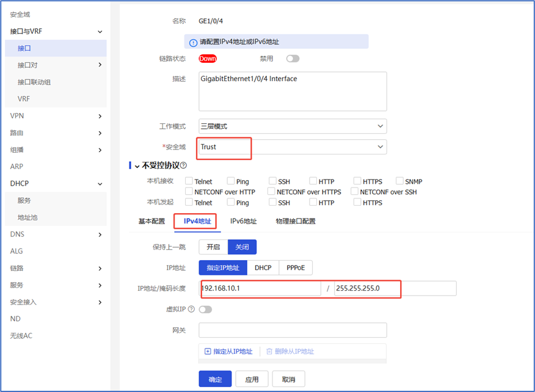535x392 pixels.
Task: Expand the 链路 menu
Action: point(100,269)
